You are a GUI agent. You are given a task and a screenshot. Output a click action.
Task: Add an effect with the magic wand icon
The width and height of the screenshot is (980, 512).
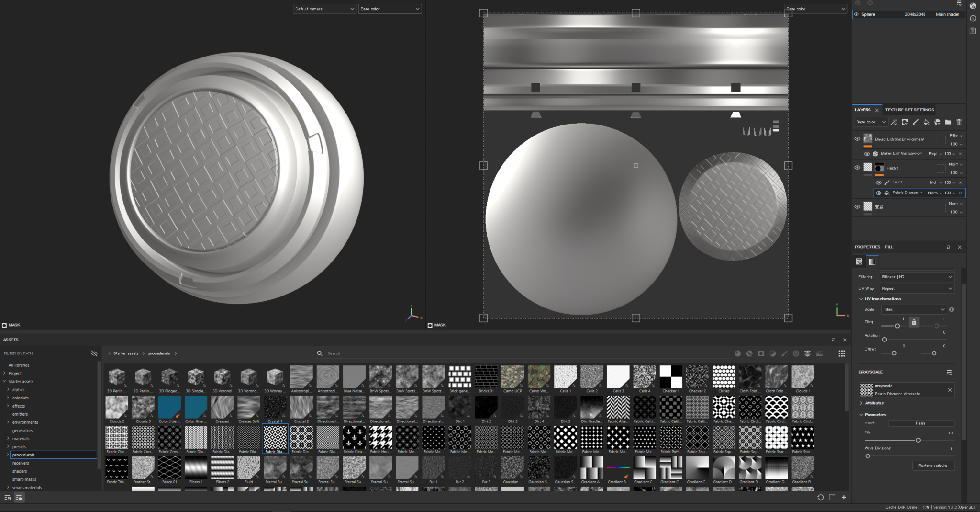894,122
